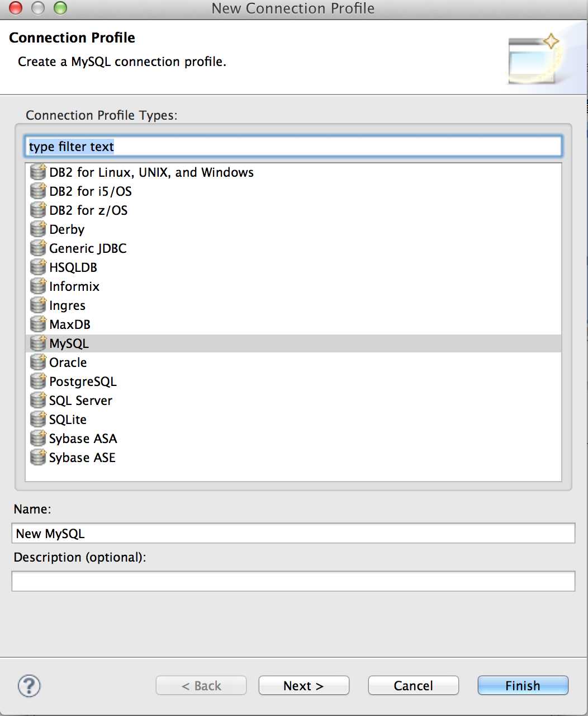588x716 pixels.
Task: Click the Sybase ASA database icon
Action: point(38,438)
